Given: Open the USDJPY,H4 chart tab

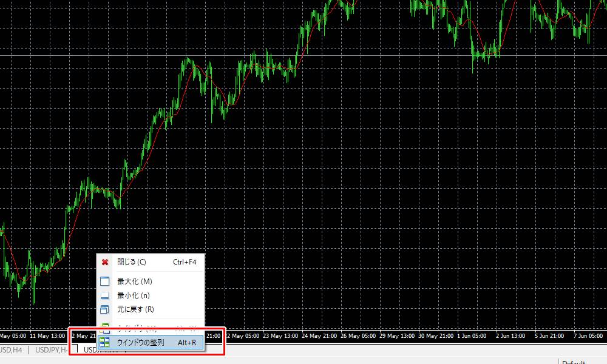Looking at the screenshot, I should [51, 349].
